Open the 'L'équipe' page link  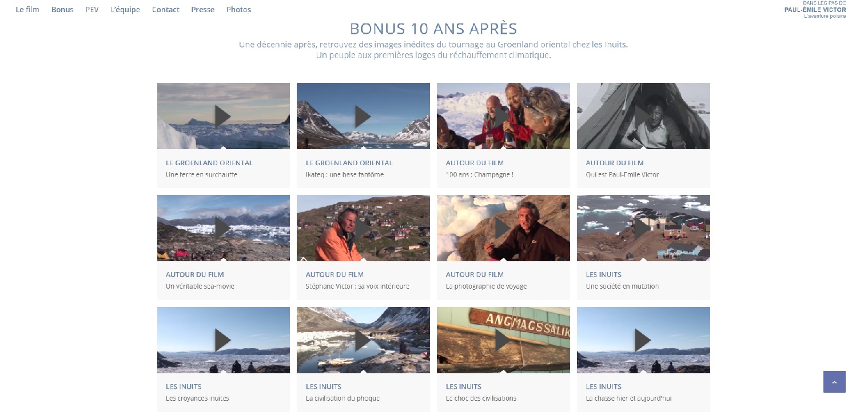point(125,9)
